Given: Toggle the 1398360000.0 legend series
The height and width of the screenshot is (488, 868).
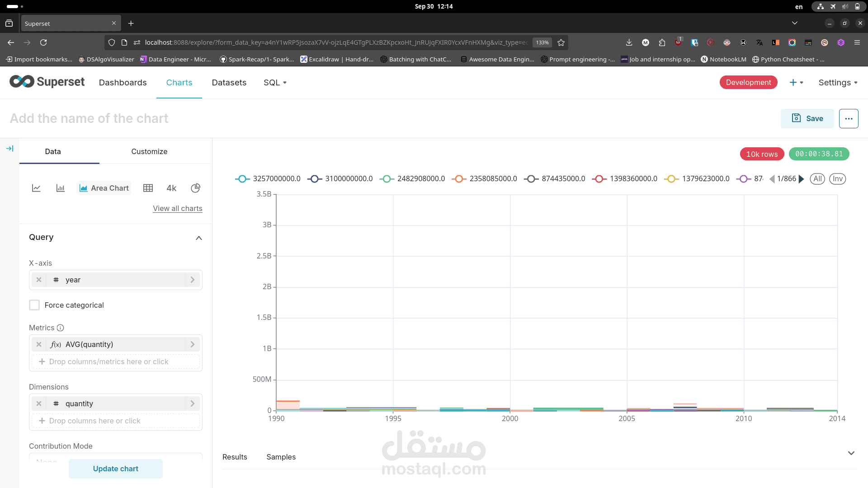Looking at the screenshot, I should [625, 179].
